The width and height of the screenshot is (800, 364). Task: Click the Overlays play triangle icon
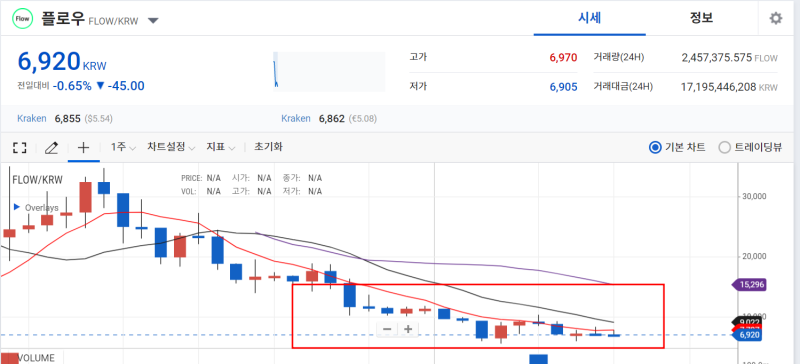16,207
